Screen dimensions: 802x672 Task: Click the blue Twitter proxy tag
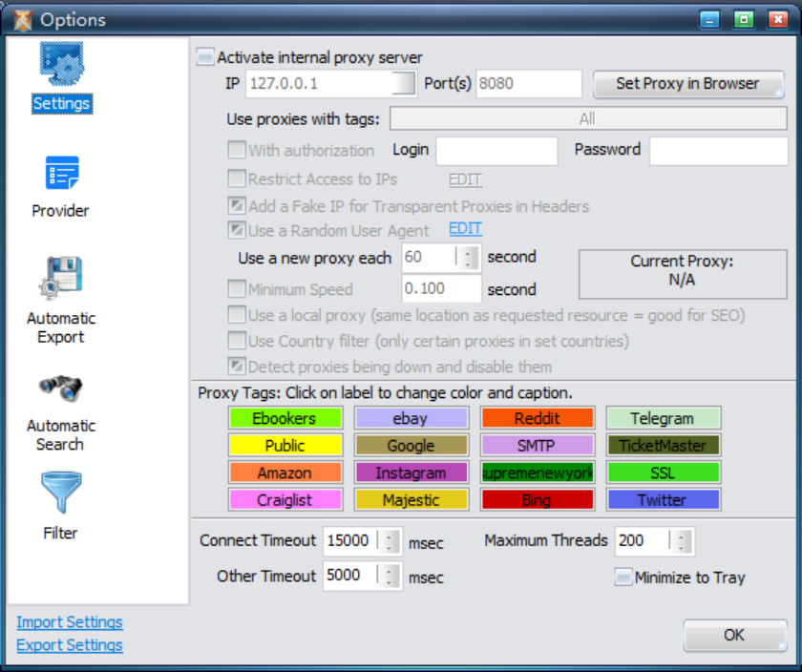coord(664,499)
